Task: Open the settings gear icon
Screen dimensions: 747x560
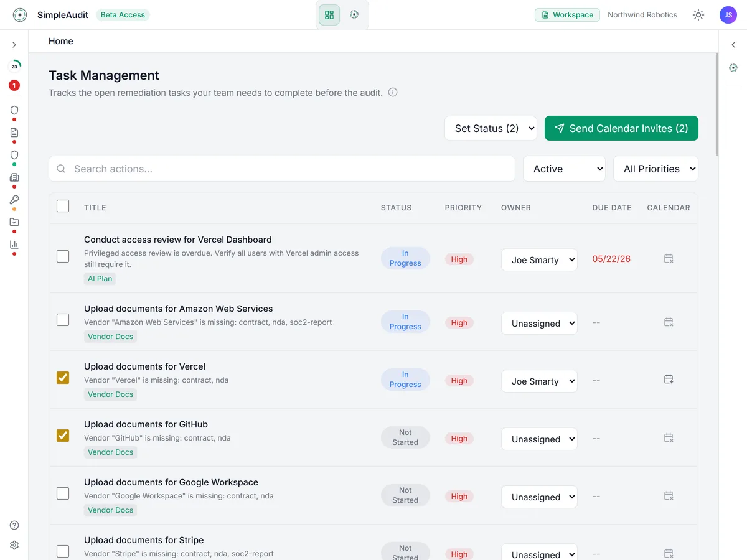Action: click(x=14, y=545)
